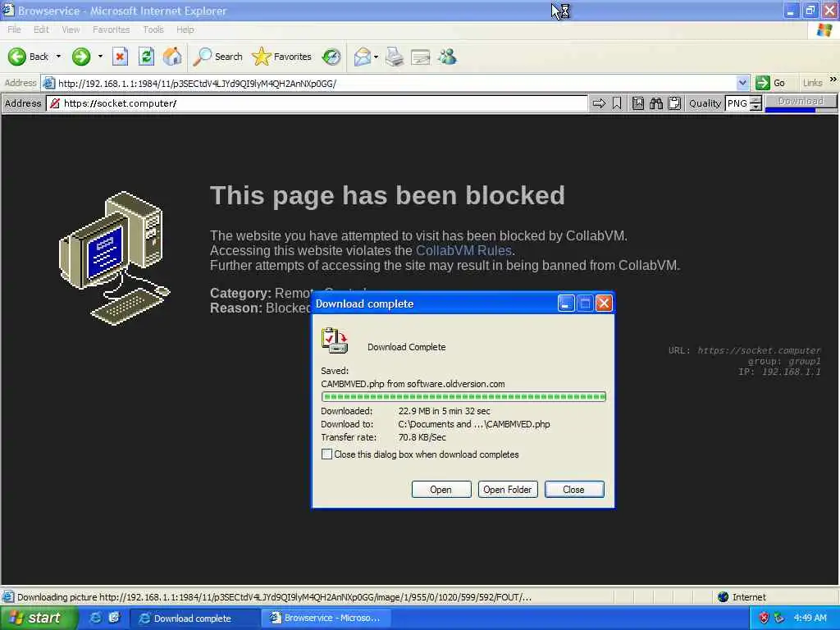Open the File menu

[15, 30]
